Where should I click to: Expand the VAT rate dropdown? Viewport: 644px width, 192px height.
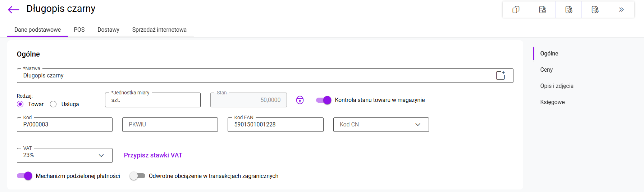tap(65, 155)
